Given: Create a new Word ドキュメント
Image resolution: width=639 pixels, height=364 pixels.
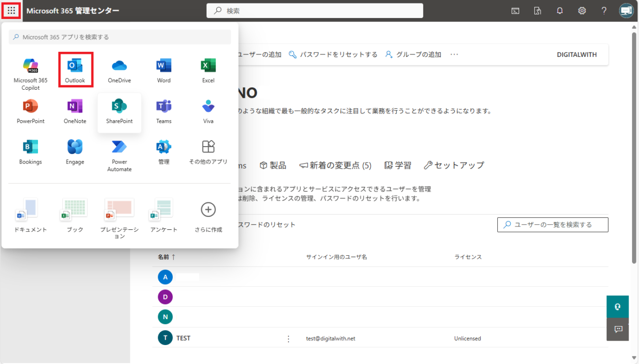Looking at the screenshot, I should pyautogui.click(x=30, y=215).
